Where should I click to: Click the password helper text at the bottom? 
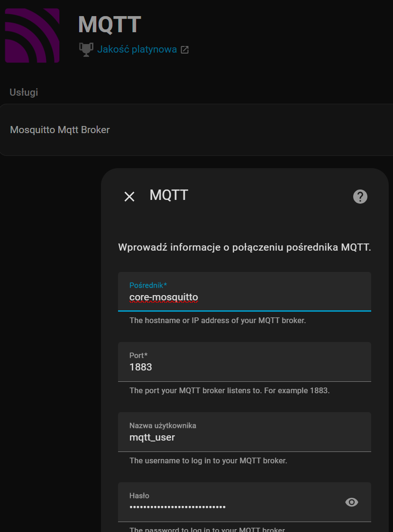click(x=207, y=529)
